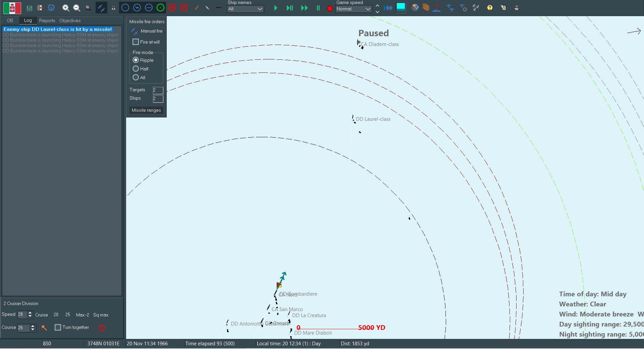Click the computer terminal icon
Viewport: 644px width, 349px height.
point(517,8)
